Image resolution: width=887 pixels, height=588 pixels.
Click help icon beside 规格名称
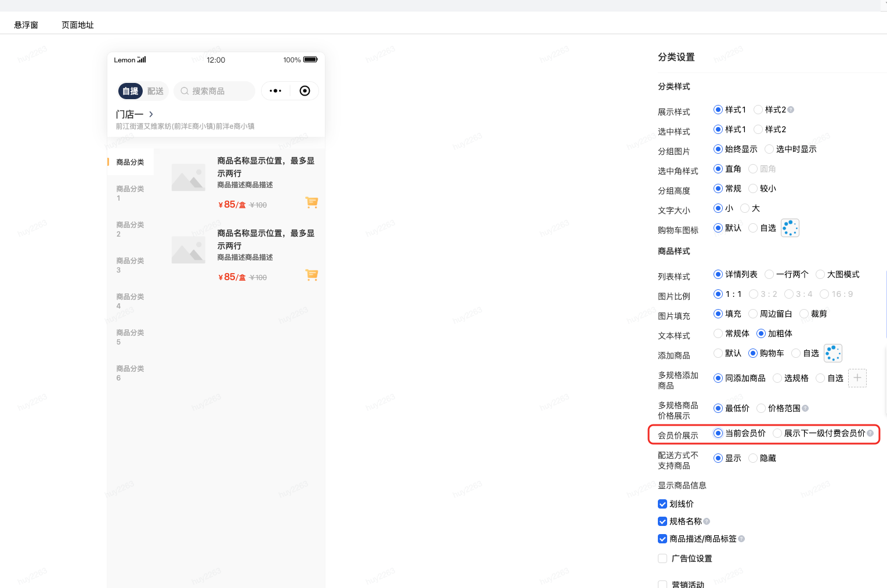[x=707, y=521]
